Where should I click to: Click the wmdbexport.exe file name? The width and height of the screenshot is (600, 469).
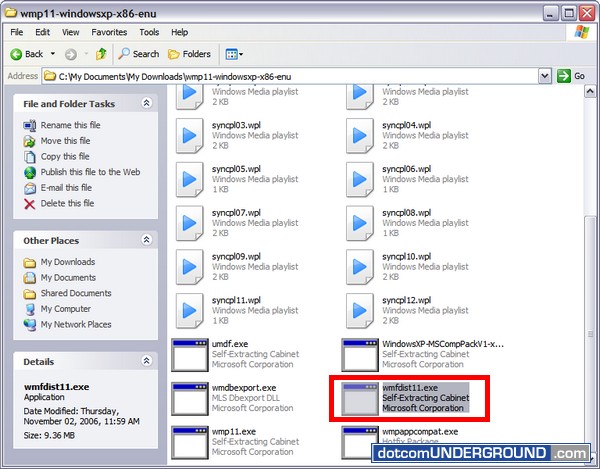coord(244,388)
